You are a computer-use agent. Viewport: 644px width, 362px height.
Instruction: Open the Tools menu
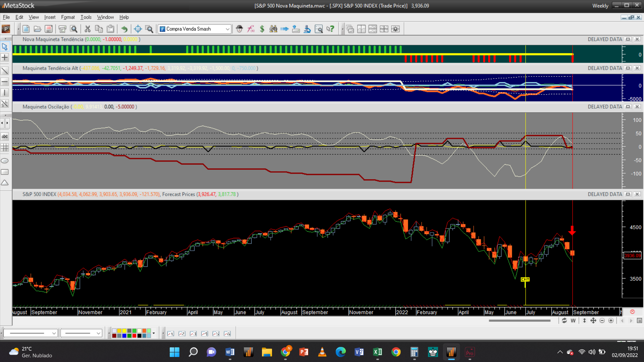click(x=86, y=17)
